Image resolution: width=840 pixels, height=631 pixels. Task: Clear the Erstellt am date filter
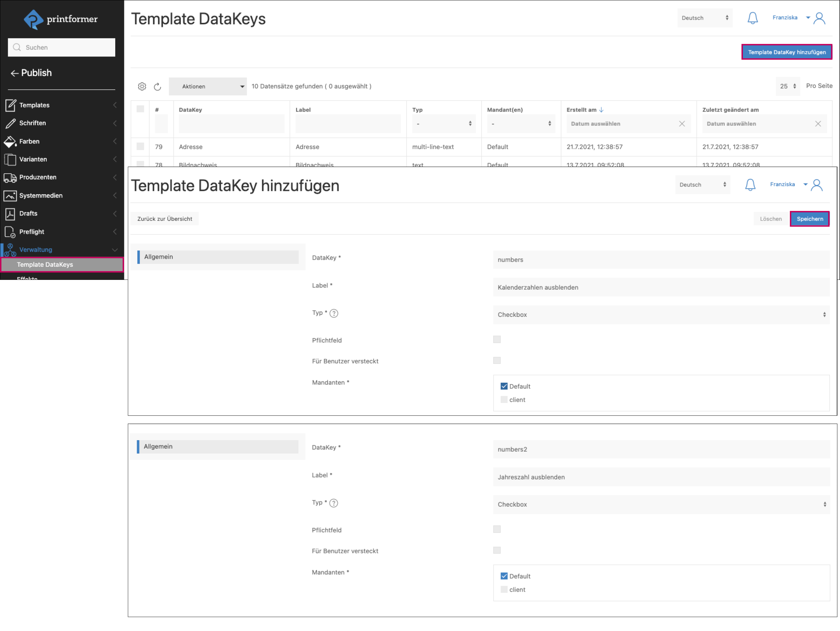coord(682,124)
